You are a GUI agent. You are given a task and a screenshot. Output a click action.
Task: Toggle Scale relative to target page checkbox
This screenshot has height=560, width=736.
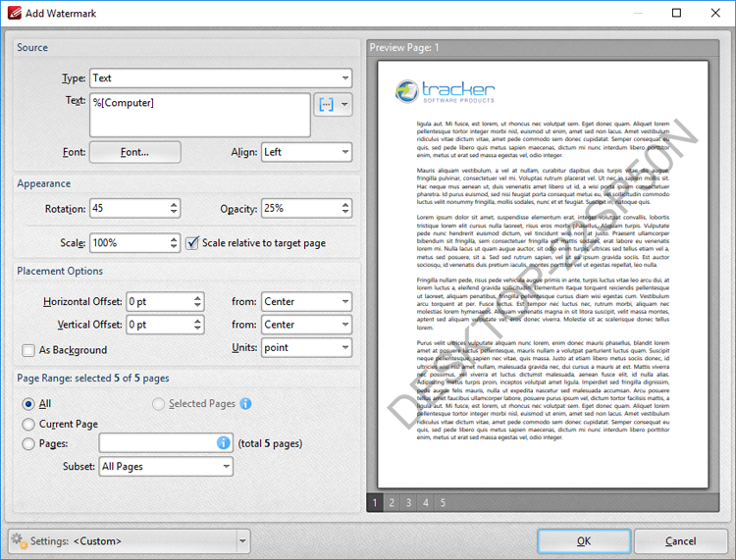coord(192,243)
